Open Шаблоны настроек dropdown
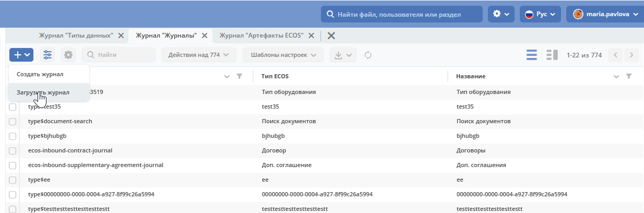644x213 pixels. 283,55
